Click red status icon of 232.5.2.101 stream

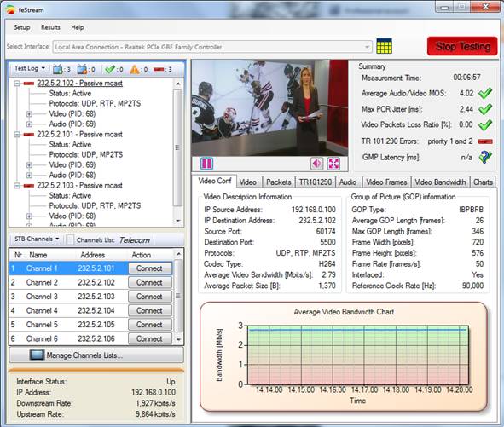[x=29, y=135]
